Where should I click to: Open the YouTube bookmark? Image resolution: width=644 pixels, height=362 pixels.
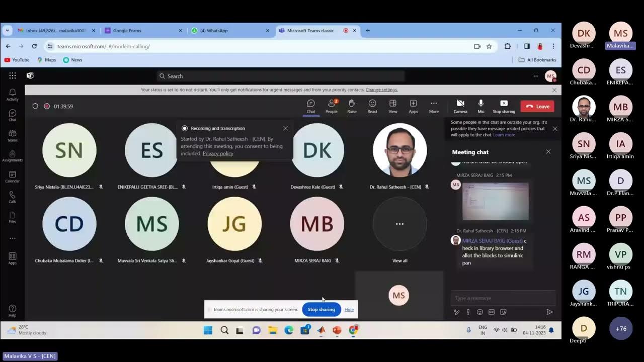pos(17,60)
